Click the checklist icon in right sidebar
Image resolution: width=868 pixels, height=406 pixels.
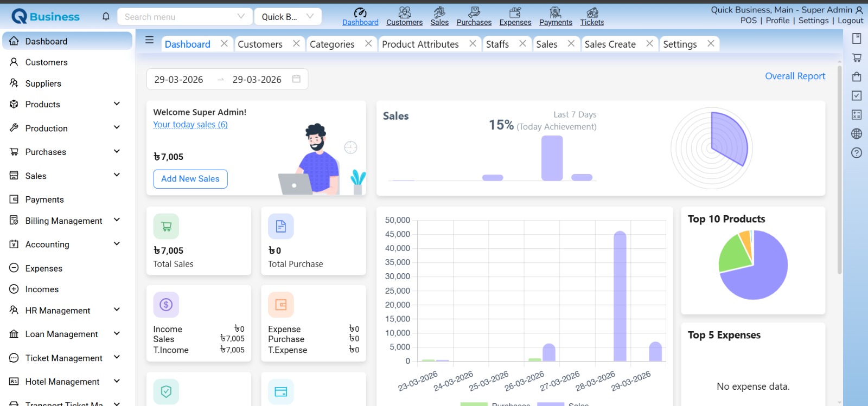pyautogui.click(x=857, y=96)
